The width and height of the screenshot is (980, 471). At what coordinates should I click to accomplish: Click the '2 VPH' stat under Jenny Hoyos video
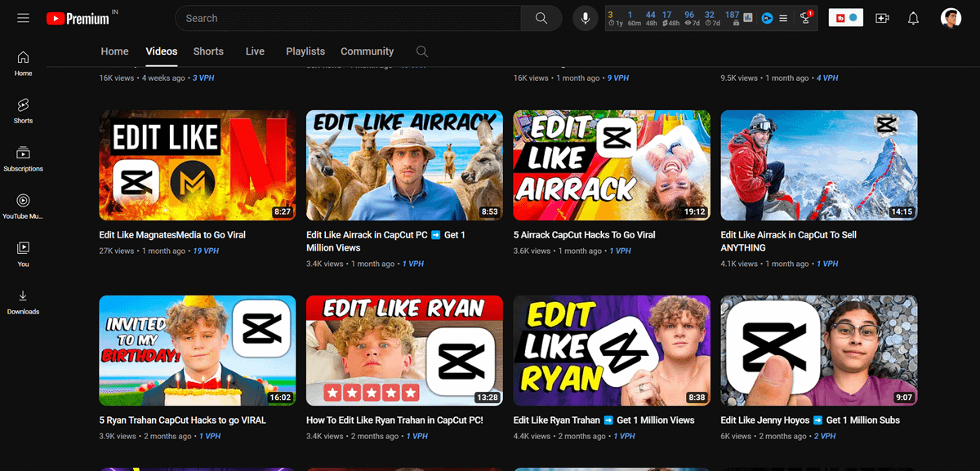824,437
